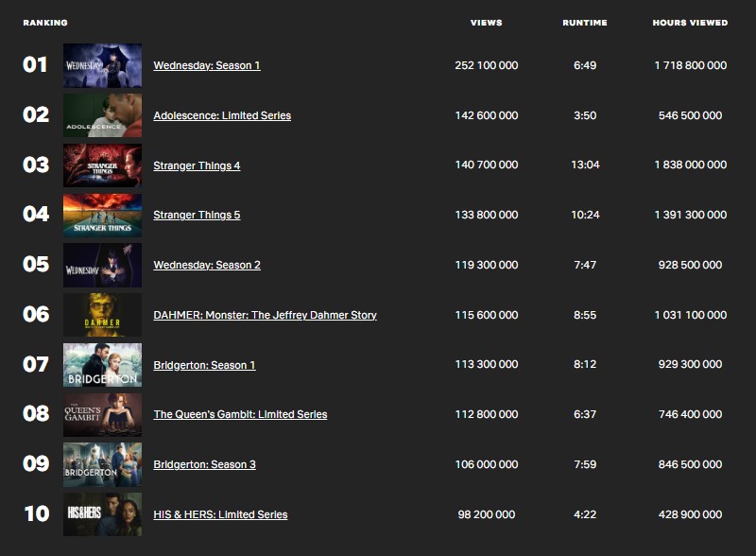Open the Bridgerton: Season 1 link
The width and height of the screenshot is (756, 556).
click(201, 364)
